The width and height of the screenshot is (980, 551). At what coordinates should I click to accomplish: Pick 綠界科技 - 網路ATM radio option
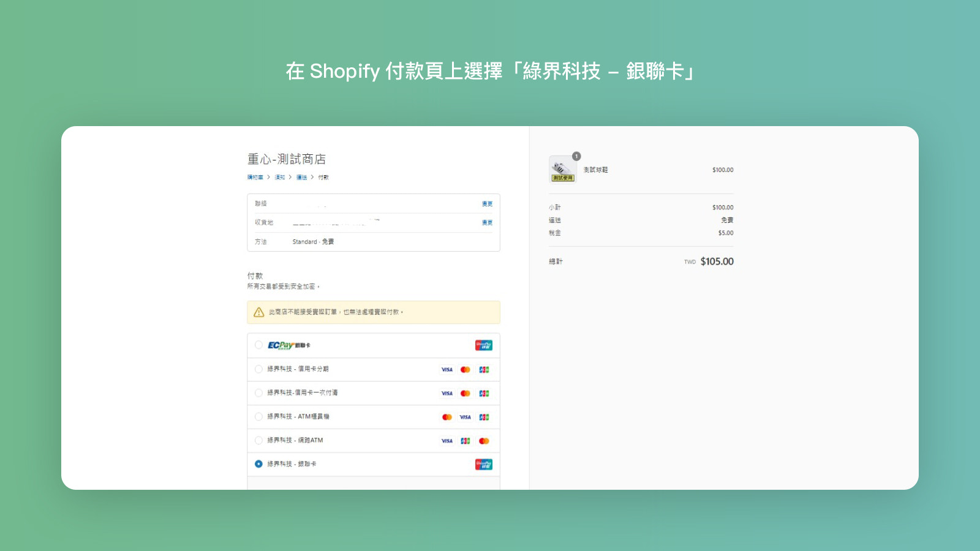click(x=258, y=440)
